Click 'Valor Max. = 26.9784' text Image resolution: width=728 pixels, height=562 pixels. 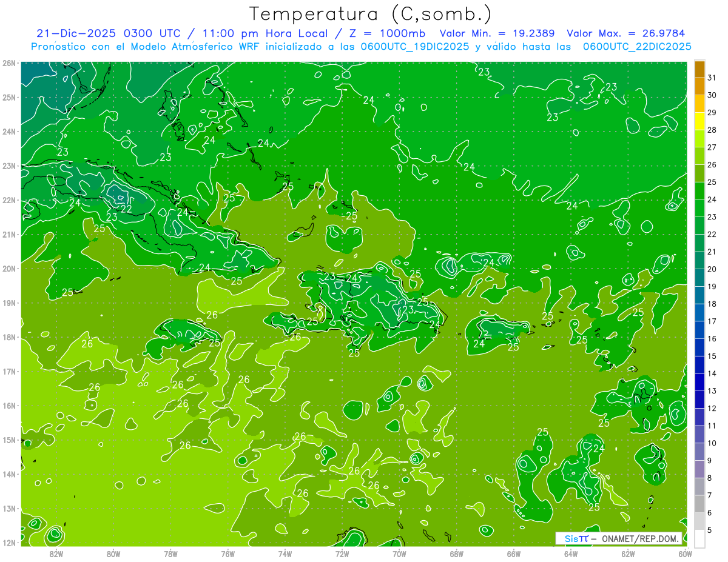625,33
